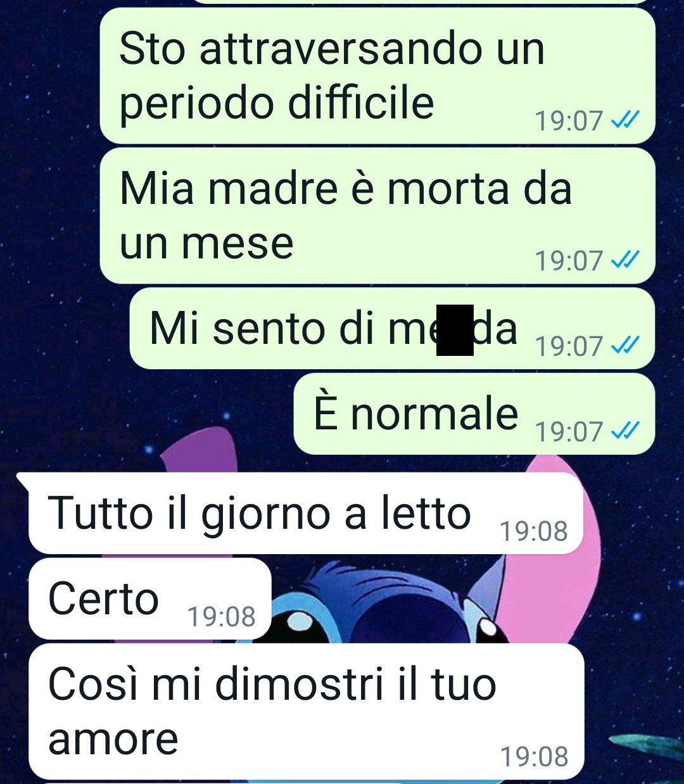This screenshot has height=784, width=684.
Task: Click 19:07 timestamp on 'È normale' message
Action: [569, 431]
